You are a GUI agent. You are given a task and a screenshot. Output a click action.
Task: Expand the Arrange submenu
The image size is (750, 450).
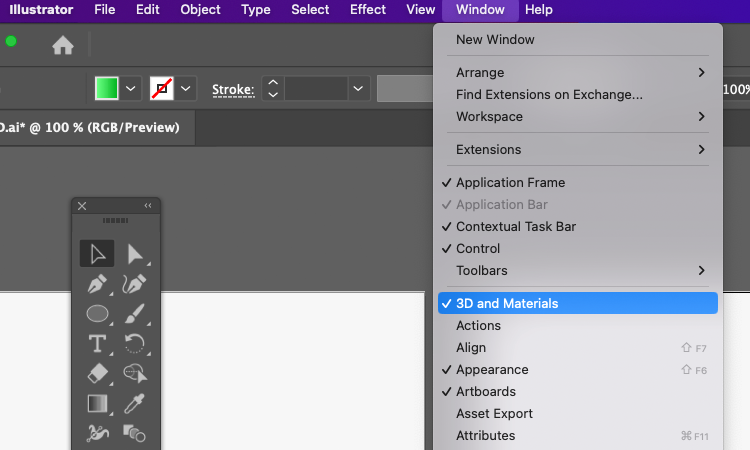point(578,73)
